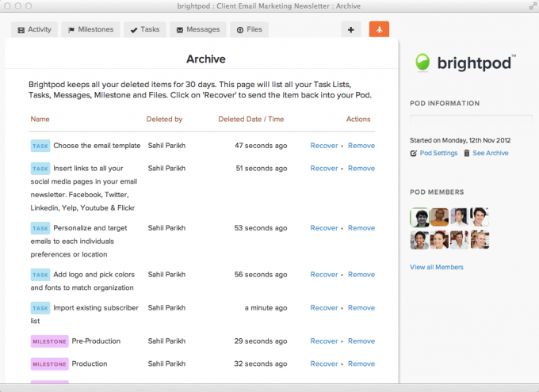Click the orange airplane button
This screenshot has width=539, height=392.
379,29
